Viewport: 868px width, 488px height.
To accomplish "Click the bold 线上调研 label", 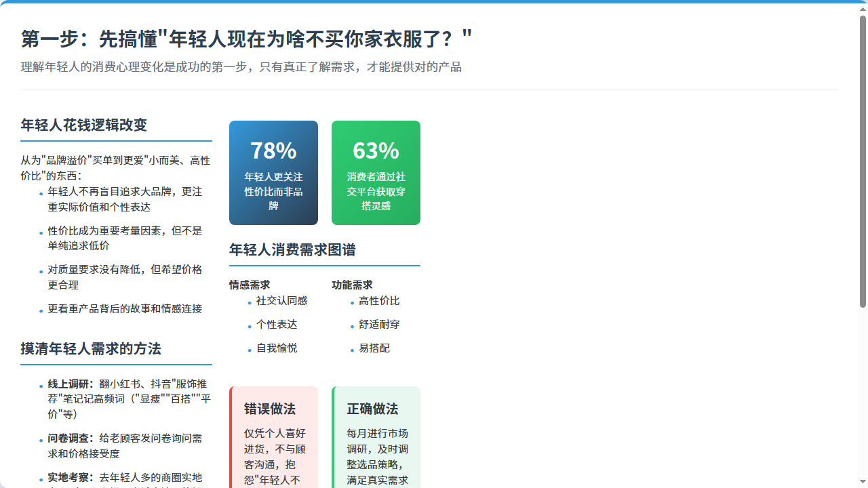I will (71, 384).
